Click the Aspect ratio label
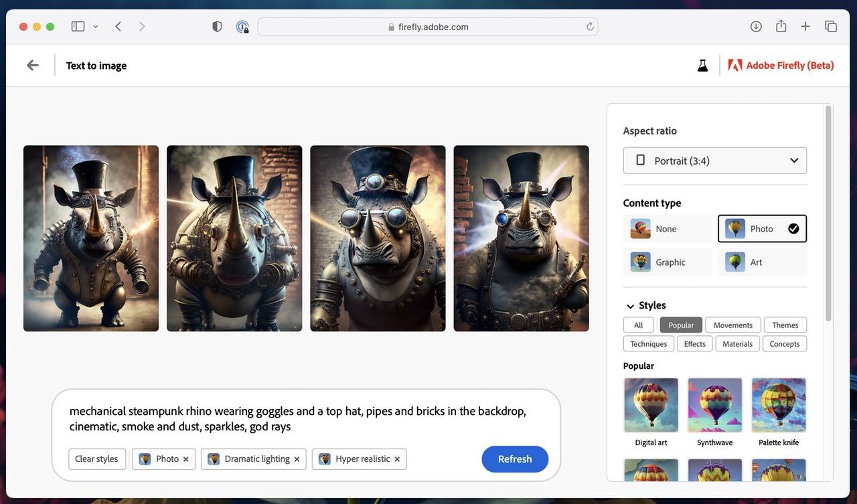857x504 pixels. (x=649, y=131)
